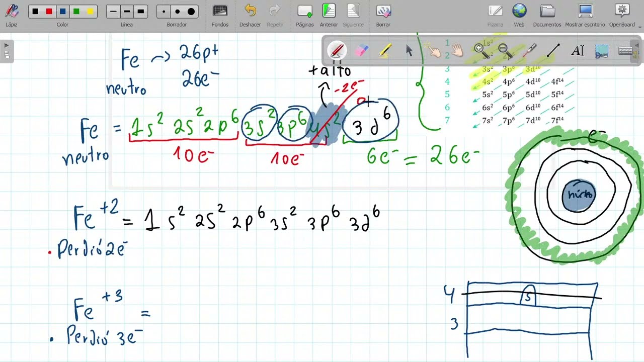Image resolution: width=644 pixels, height=362 pixels.
Task: Select the scroll page hand tool
Action: point(457,50)
